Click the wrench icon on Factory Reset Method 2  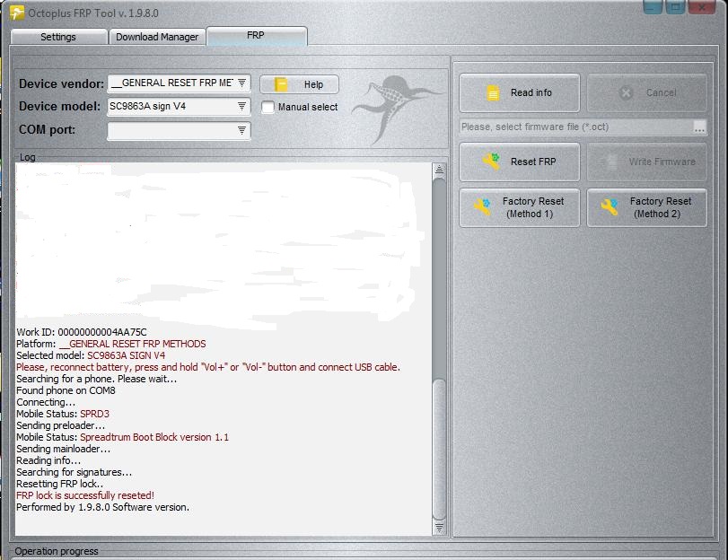610,207
